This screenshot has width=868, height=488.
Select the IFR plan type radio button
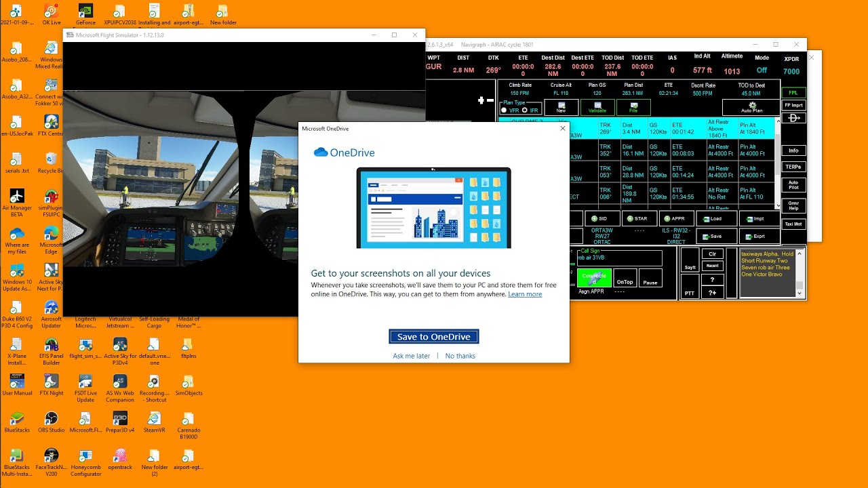[525, 110]
